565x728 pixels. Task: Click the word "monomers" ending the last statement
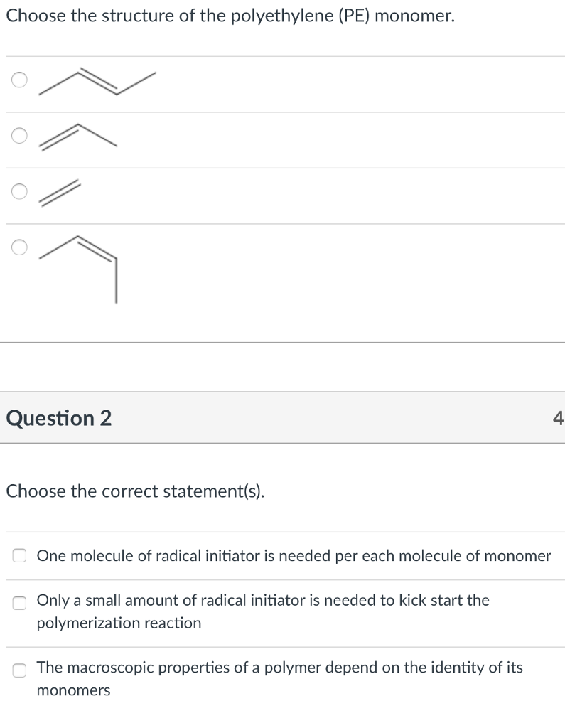click(73, 690)
